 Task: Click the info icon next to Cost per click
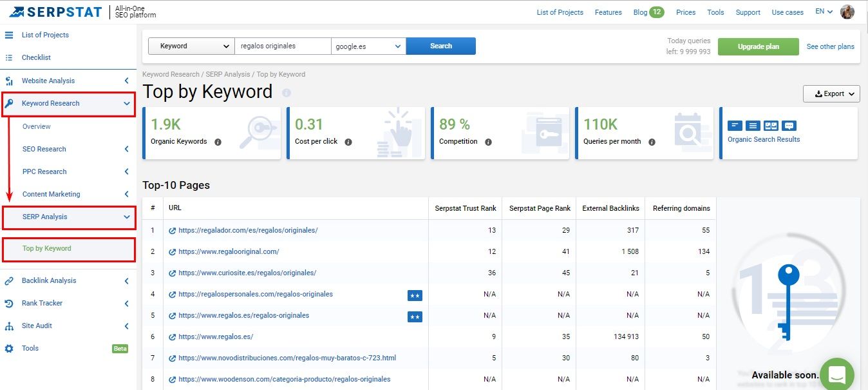(348, 142)
